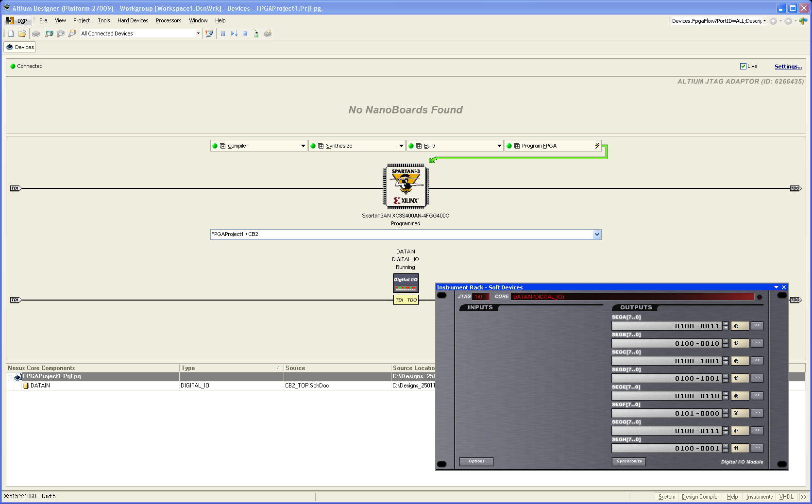Open the All Connected Devices dropdown
Screen dimensions: 812x504
tap(198, 34)
